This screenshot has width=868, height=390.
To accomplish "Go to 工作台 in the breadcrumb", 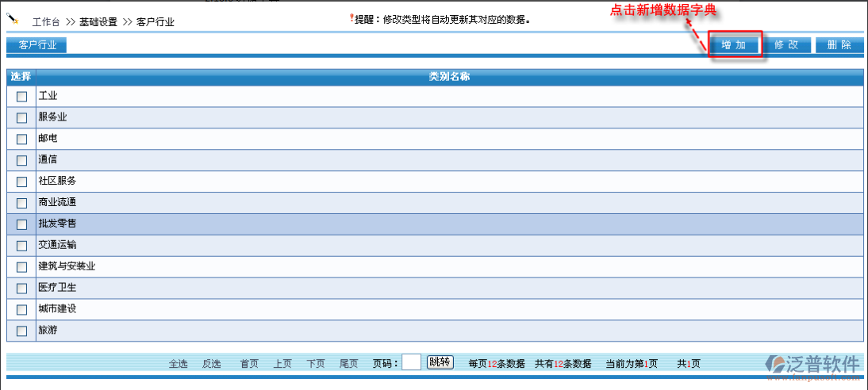I will tap(46, 22).
